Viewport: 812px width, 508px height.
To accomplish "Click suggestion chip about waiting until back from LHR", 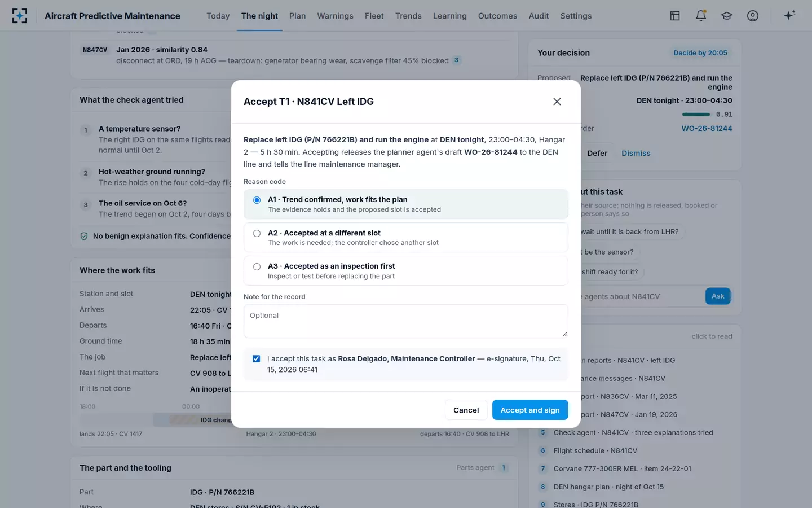I will coord(632,231).
